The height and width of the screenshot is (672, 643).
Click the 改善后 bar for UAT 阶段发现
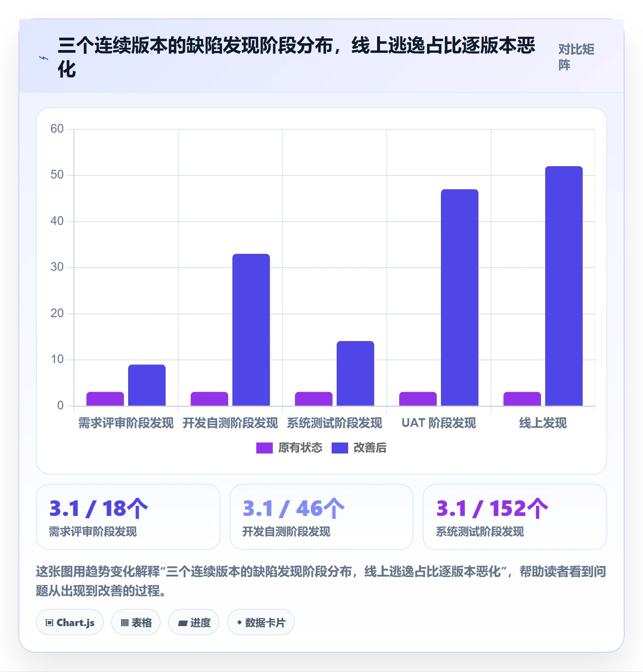click(460, 297)
